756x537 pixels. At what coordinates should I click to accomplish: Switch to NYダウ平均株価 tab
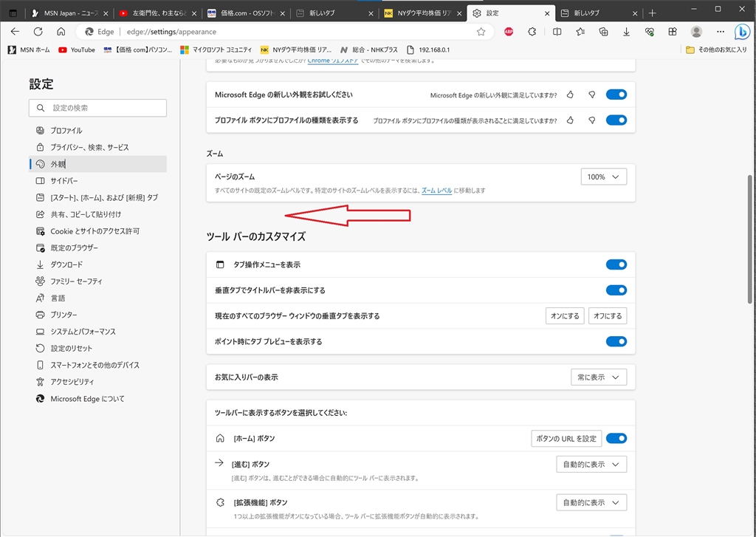[x=425, y=13]
